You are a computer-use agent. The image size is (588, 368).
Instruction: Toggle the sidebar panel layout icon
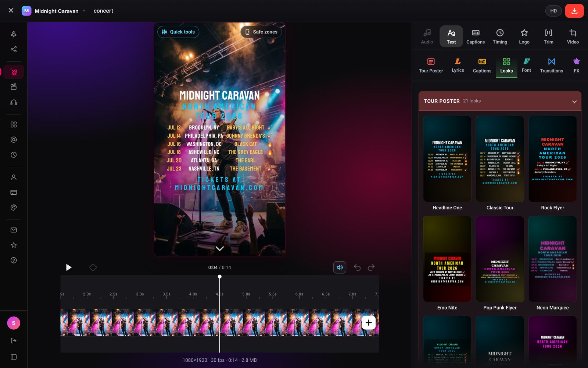[14, 357]
